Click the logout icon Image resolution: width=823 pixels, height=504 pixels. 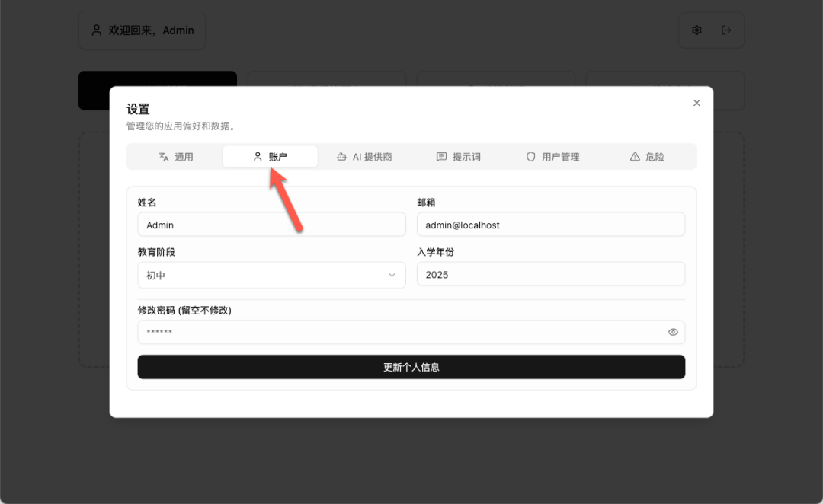tap(726, 30)
